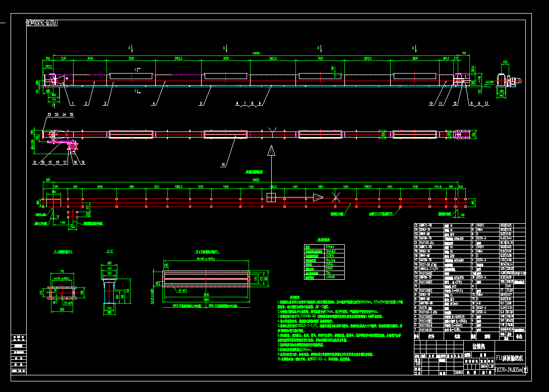Select the X cross mark on foundation plan
The image size is (549, 392).
336,198
